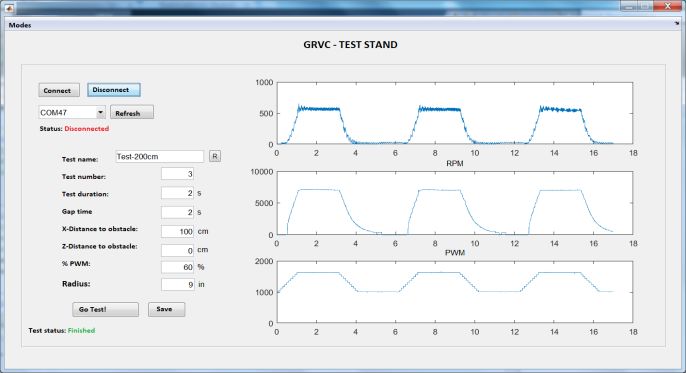The height and width of the screenshot is (373, 686).
Task: Click the Radius input field
Action: [177, 284]
